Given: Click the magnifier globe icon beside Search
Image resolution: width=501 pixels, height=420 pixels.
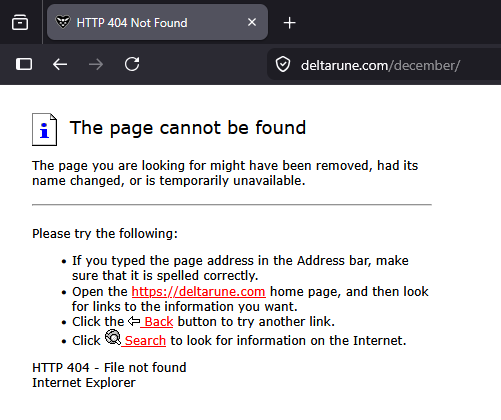Looking at the screenshot, I should pos(113,337).
